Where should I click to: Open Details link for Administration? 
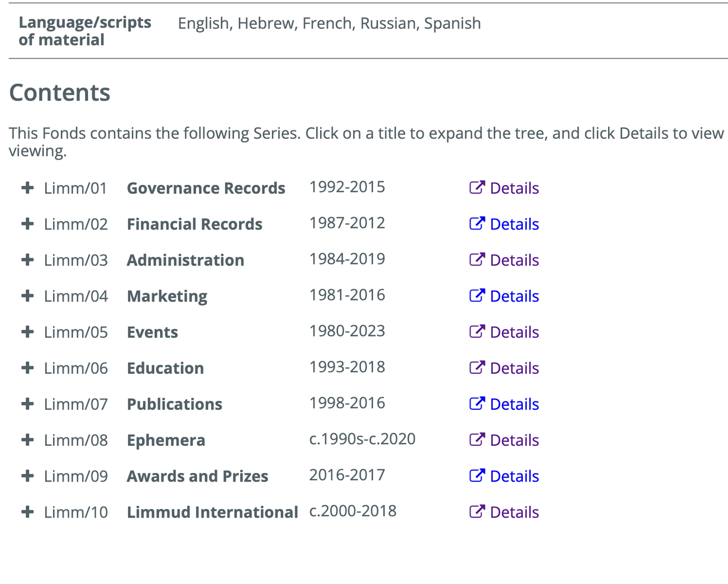point(514,260)
